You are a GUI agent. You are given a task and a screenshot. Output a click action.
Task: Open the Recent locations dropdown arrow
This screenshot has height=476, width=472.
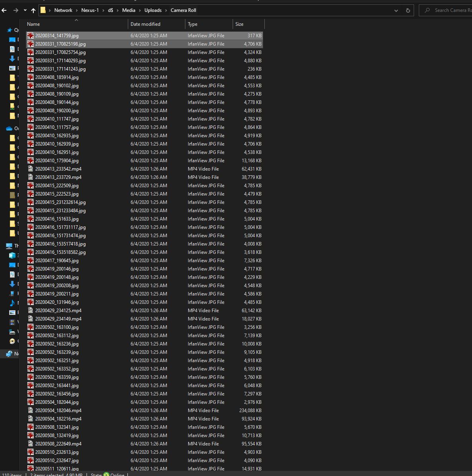[x=25, y=10]
